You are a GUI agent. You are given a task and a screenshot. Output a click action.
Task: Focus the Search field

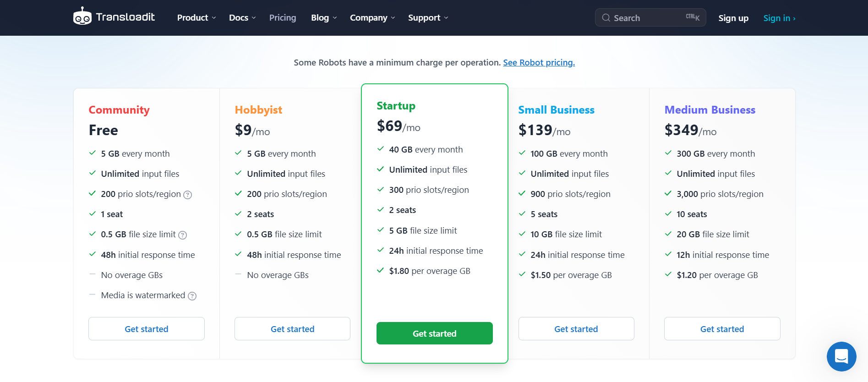click(x=650, y=18)
